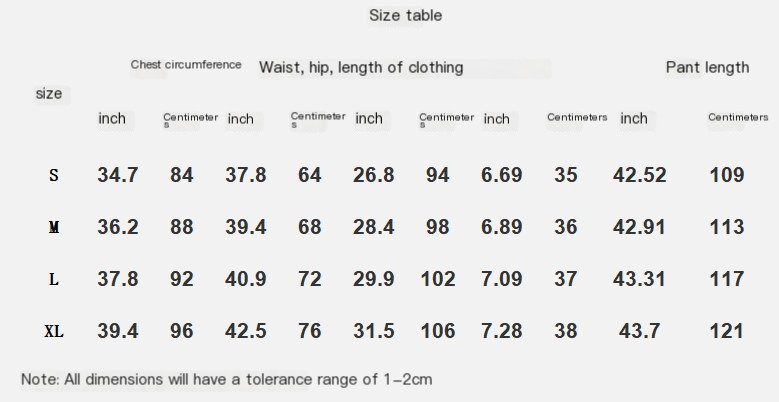779x402 pixels.
Task: Select the Waist, hip, length of clothing header
Action: click(x=361, y=67)
